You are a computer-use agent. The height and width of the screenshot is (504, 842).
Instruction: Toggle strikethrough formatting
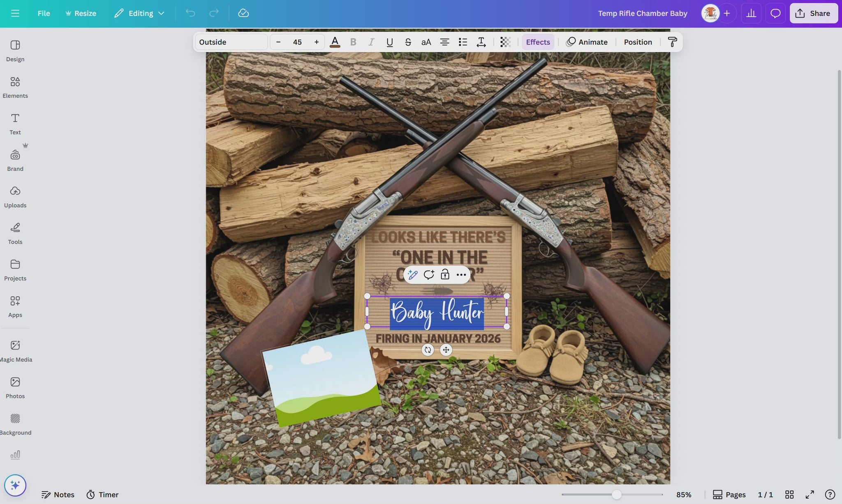(x=408, y=42)
